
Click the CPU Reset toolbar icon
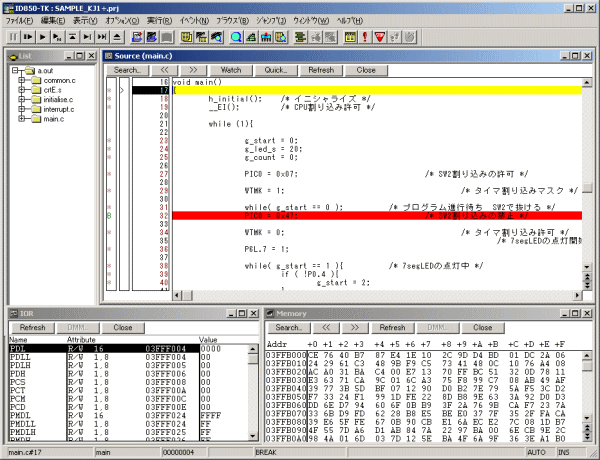pyautogui.click(x=117, y=37)
